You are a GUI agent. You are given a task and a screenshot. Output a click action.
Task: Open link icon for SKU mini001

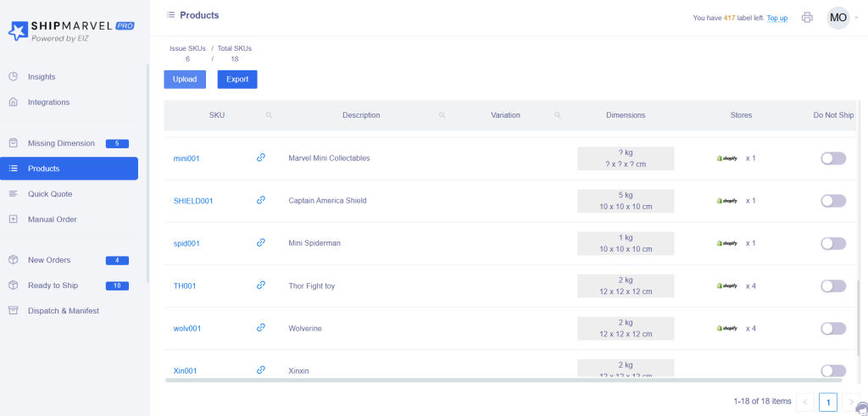click(261, 158)
